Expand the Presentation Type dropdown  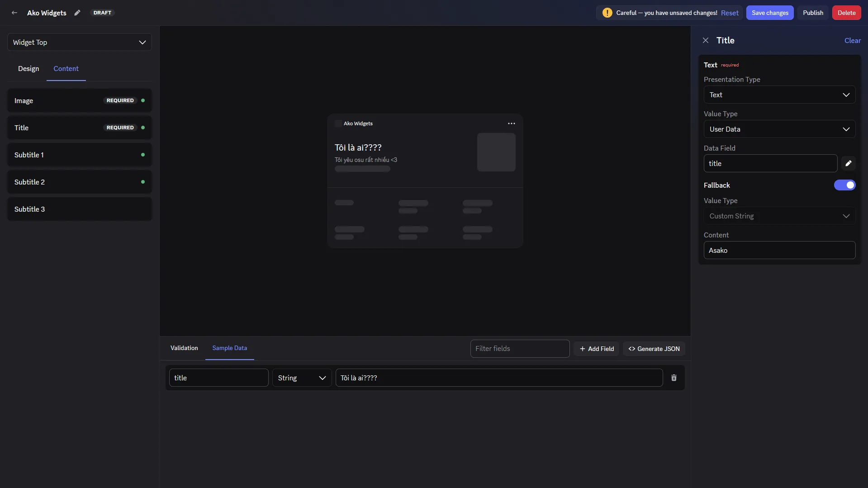779,95
